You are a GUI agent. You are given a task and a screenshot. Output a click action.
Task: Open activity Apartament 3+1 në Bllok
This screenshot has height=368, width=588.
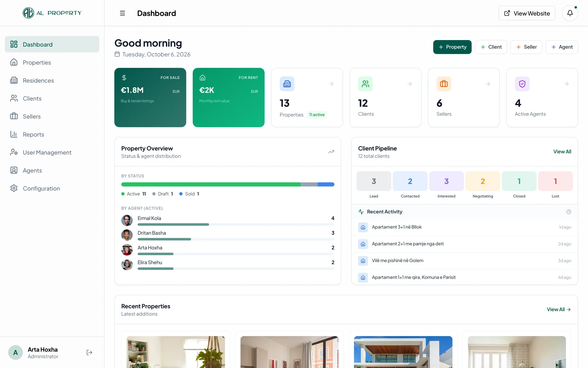point(464,227)
